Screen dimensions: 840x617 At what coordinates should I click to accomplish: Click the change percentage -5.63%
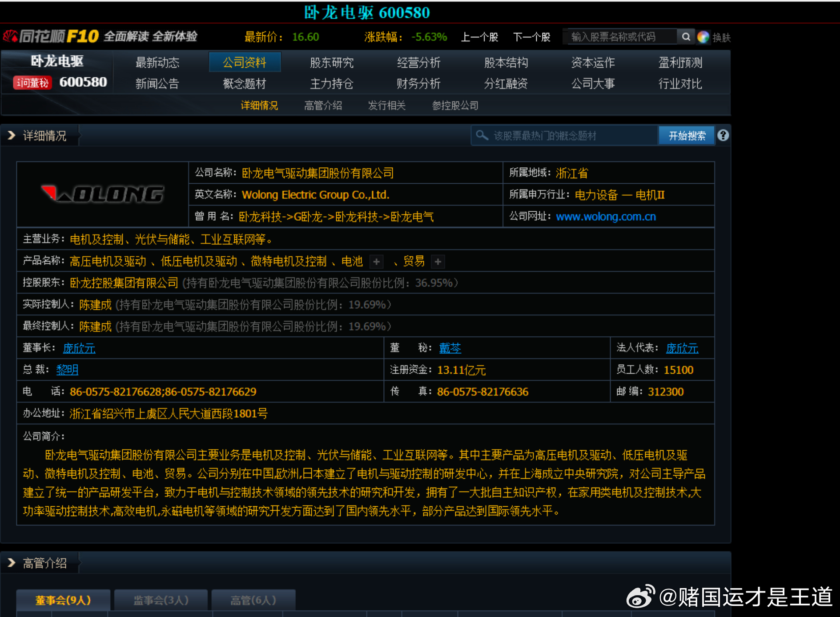(429, 37)
